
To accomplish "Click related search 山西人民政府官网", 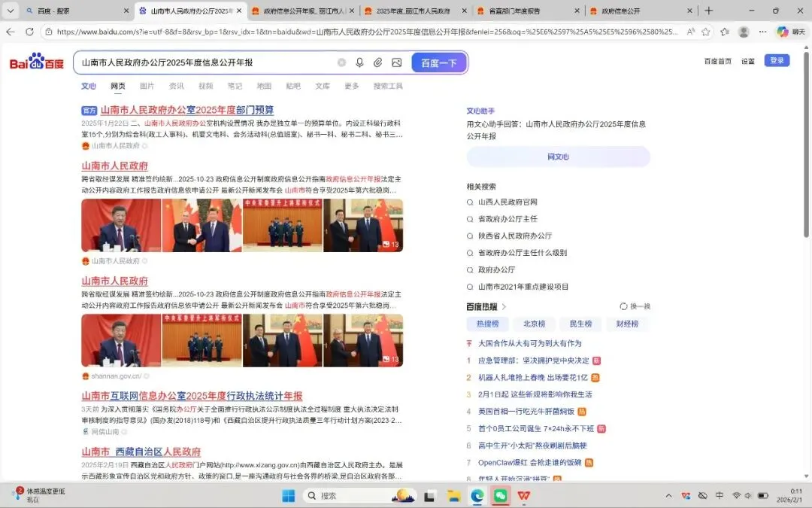I will click(x=507, y=202).
